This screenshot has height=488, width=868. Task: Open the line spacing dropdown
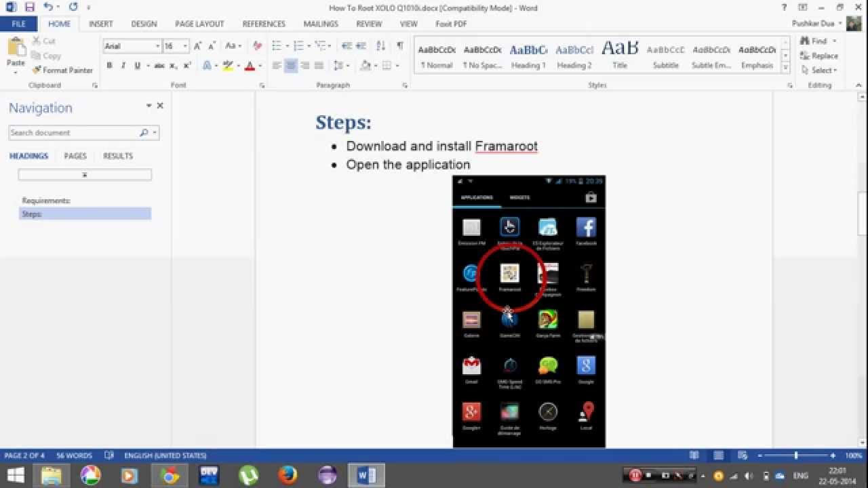click(x=340, y=66)
